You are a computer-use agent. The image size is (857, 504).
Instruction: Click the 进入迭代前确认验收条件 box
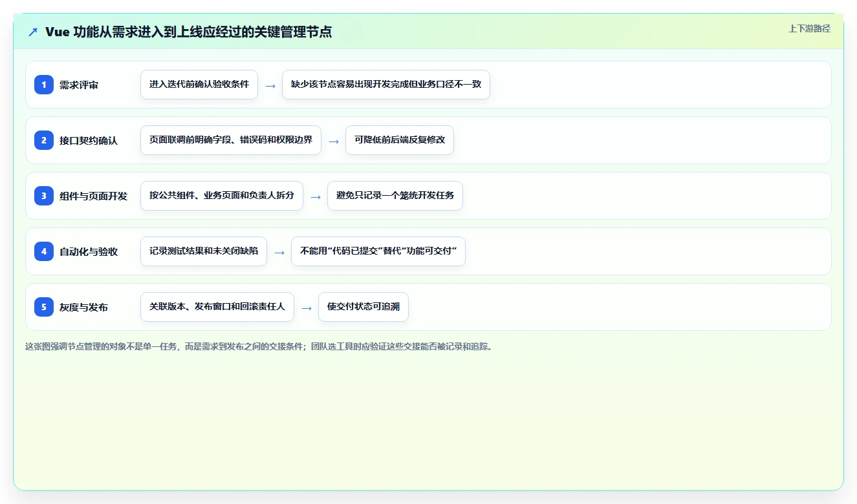click(199, 85)
